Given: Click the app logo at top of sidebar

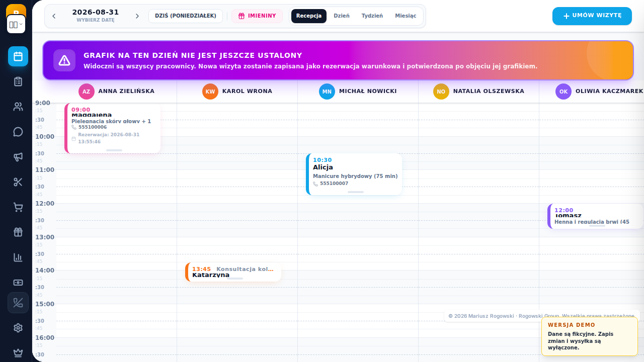Looking at the screenshot, I should tap(16, 10).
